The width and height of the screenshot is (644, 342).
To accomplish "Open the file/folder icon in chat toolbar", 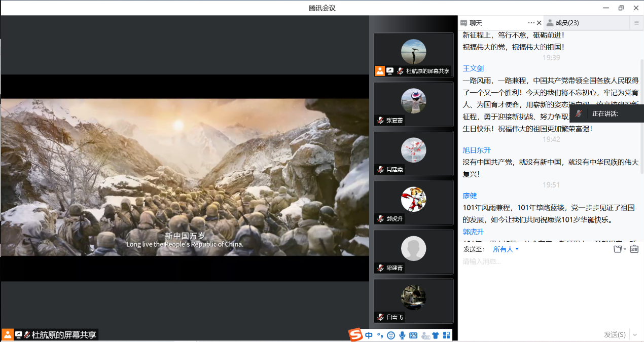I will 617,249.
